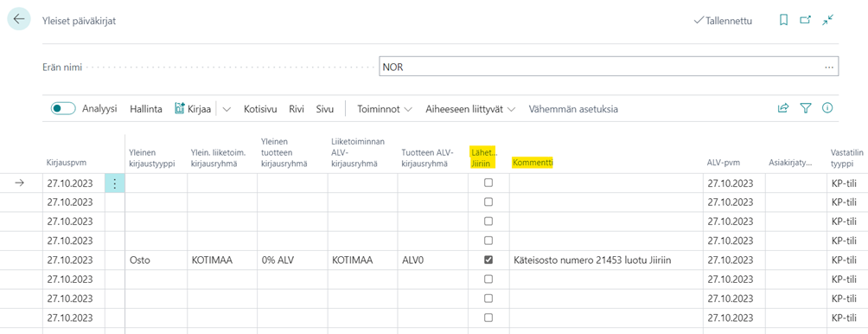Uncheck Jiiriin checkbox on the Osto row

488,260
